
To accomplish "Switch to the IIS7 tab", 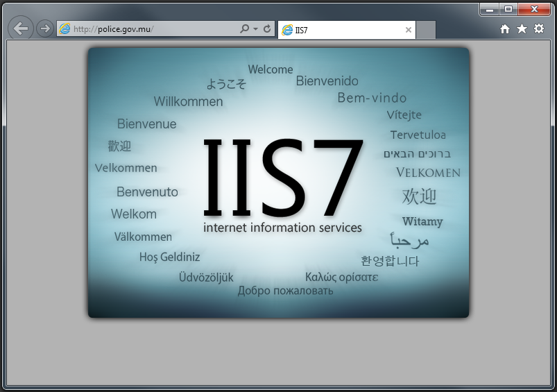I will coord(346,30).
